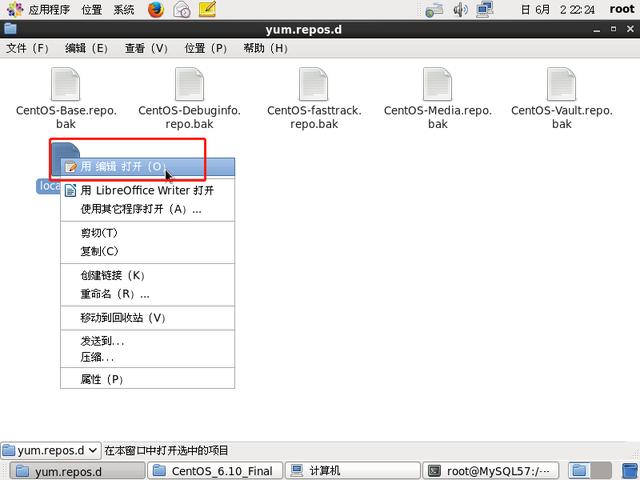Click the CentOS-fasttrack.repo.bak file name
Screen dimensions: 640x480
click(314, 117)
